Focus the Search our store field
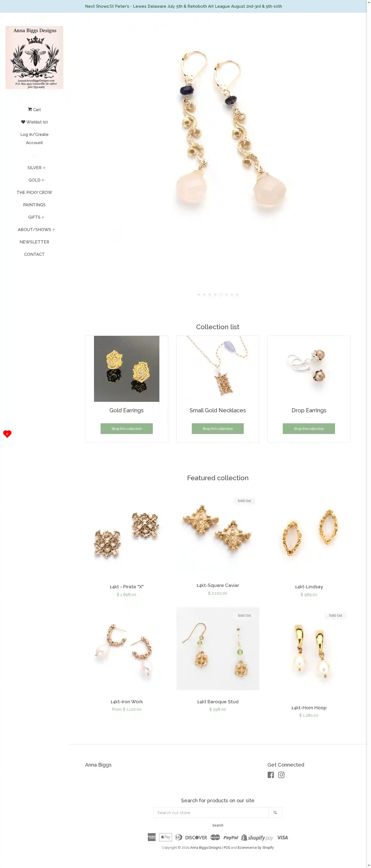The width and height of the screenshot is (371, 868). tap(211, 812)
